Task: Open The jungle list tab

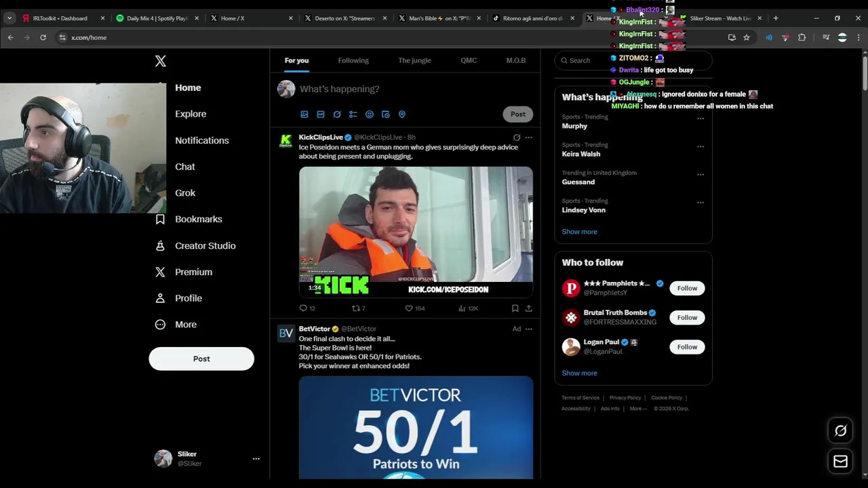Action: click(x=414, y=60)
